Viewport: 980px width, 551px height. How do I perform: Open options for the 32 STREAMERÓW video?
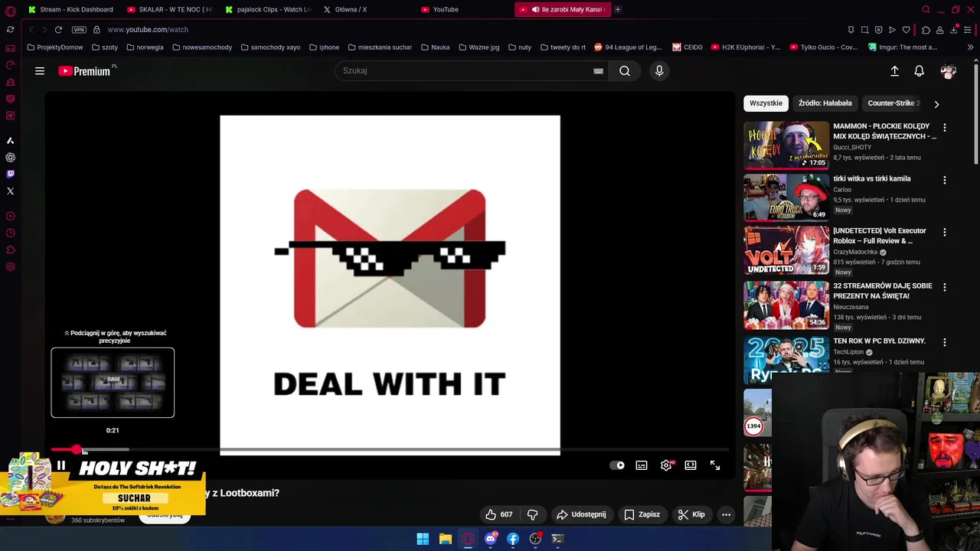[x=944, y=287]
